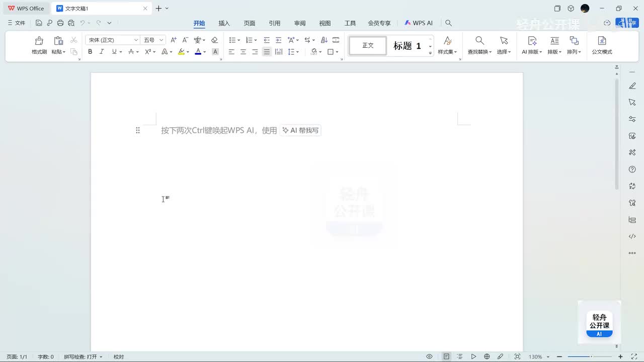Click the AI 帮我写 button in document
This screenshot has width=644, height=362.
click(300, 130)
